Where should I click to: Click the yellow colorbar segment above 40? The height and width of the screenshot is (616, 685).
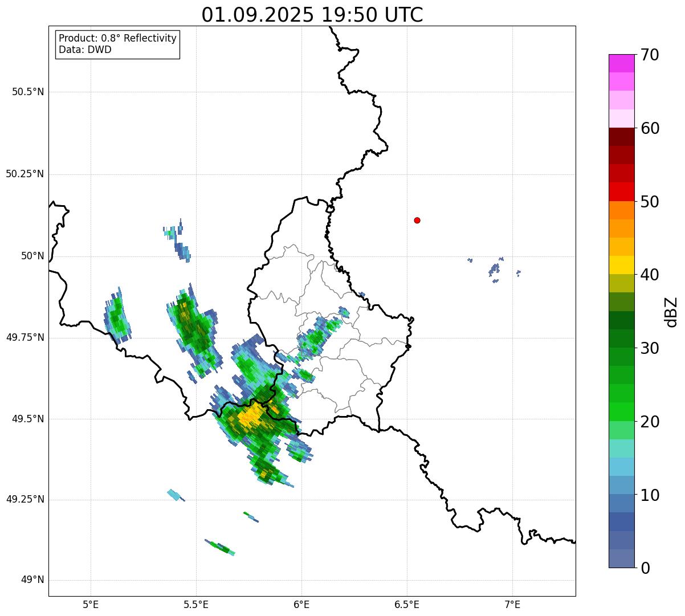click(x=621, y=265)
